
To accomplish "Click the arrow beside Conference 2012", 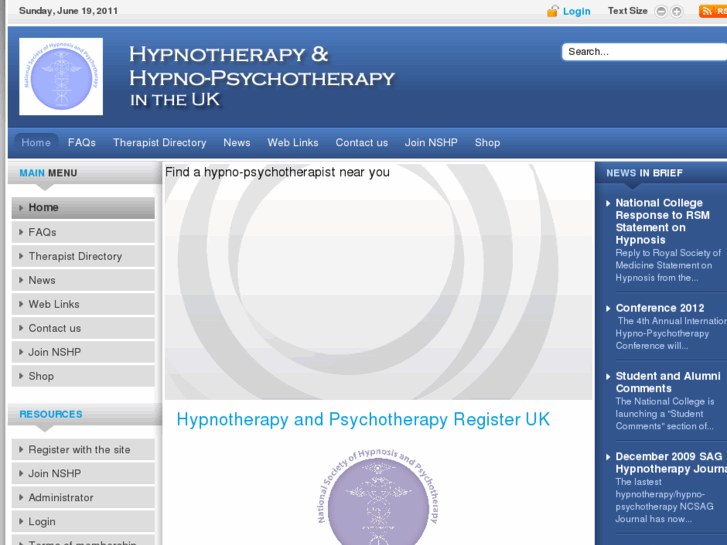I will 608,308.
